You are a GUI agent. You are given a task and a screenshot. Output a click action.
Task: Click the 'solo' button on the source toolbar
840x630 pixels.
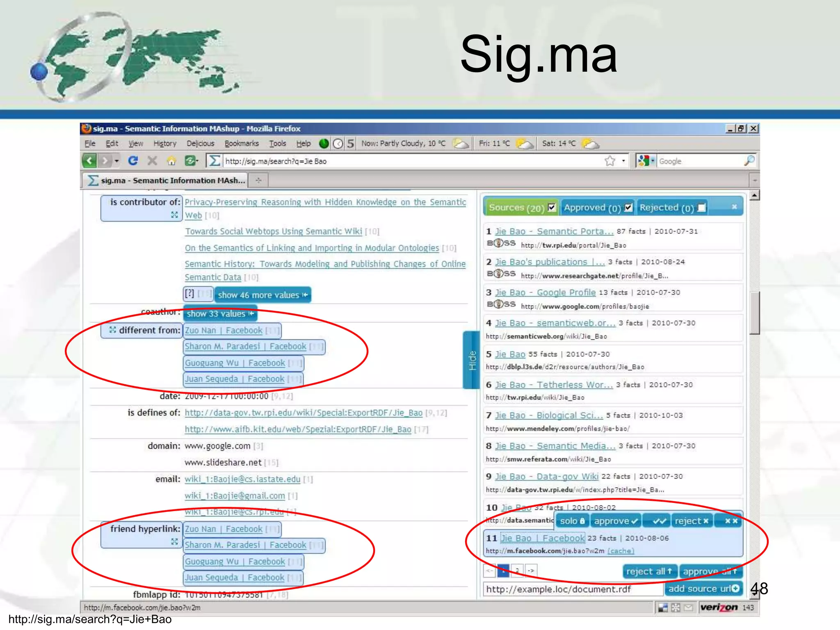[573, 521]
